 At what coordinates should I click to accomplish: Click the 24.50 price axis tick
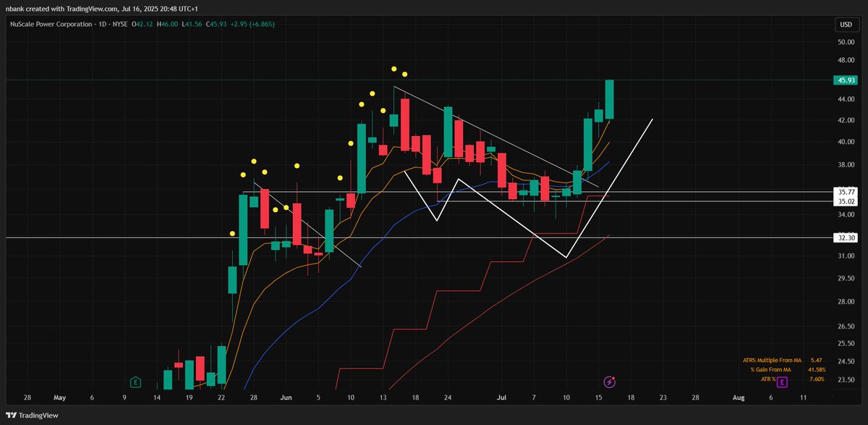click(846, 361)
